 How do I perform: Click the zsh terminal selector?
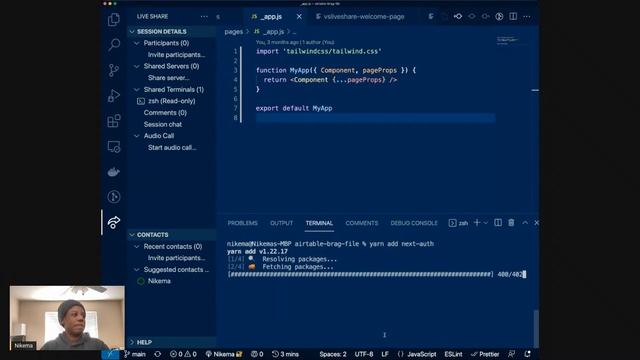pos(458,223)
